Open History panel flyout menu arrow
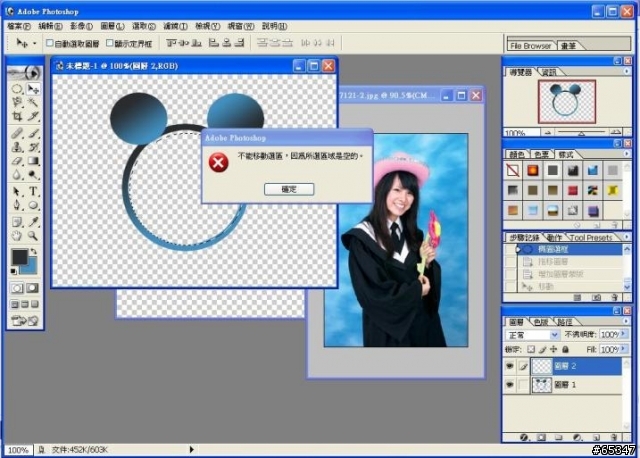The image size is (640, 458). [627, 237]
